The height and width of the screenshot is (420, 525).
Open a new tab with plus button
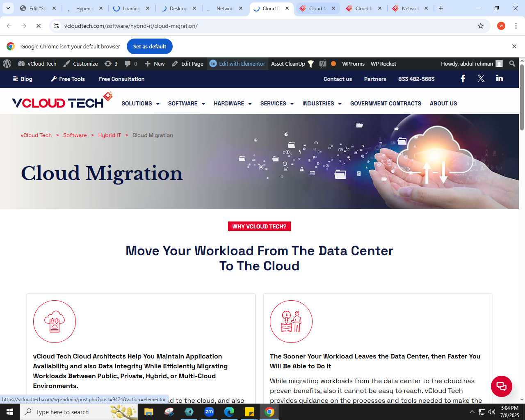pyautogui.click(x=441, y=8)
